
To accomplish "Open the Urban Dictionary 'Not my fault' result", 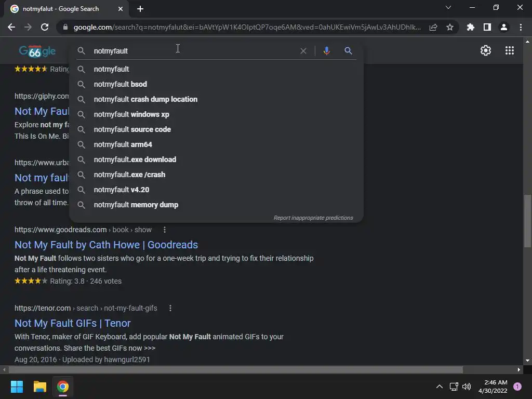I will click(42, 178).
